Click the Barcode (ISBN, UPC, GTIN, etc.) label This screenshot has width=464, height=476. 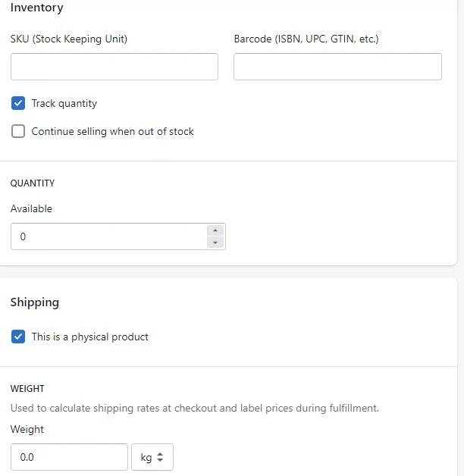(306, 39)
